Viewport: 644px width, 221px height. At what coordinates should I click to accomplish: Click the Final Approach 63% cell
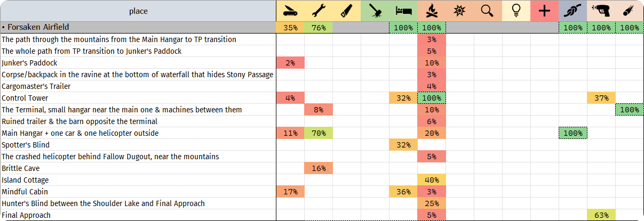[x=601, y=215]
